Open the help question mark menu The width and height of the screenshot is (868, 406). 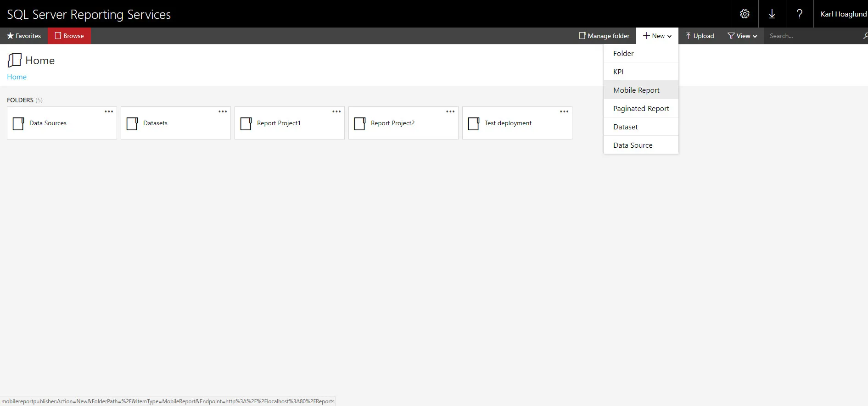(800, 14)
